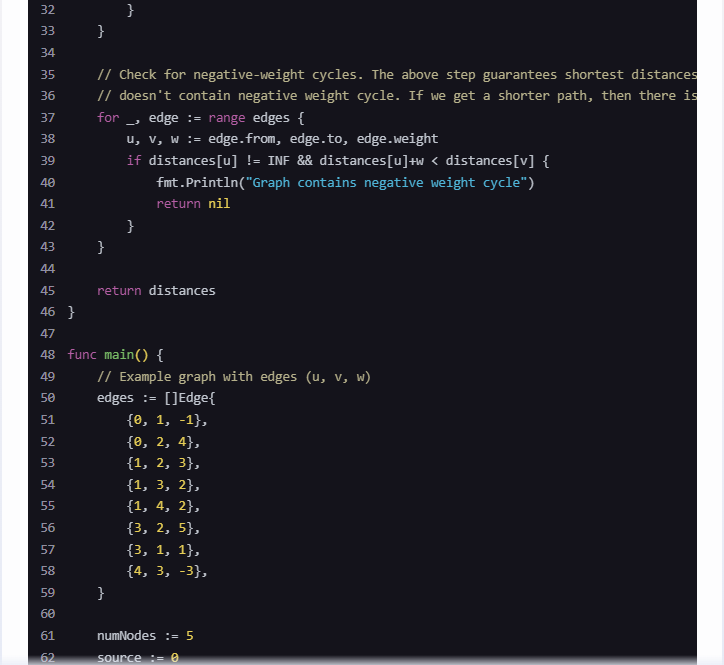724x665 pixels.
Task: Click the 'for' keyword on line 37
Action: click(108, 117)
